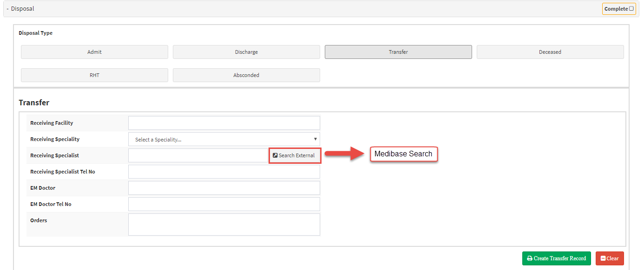Viewport: 644px width, 270px height.
Task: Select the Transfer disposal type
Action: [x=398, y=52]
